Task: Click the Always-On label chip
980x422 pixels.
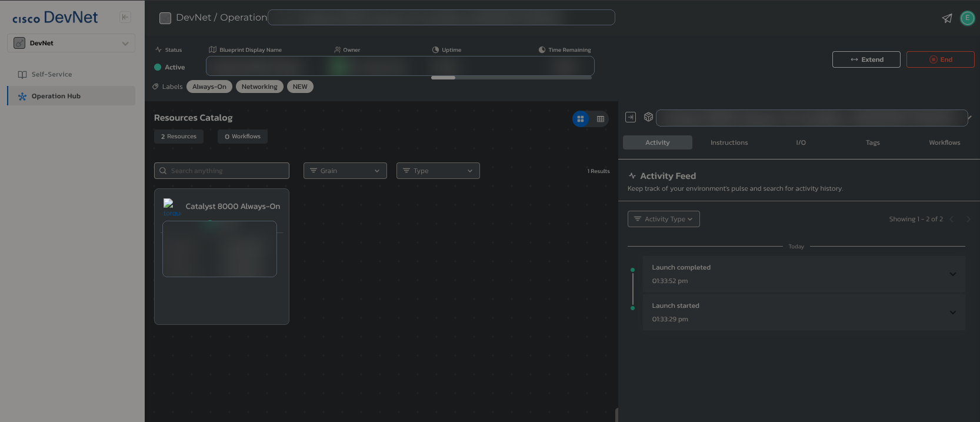Action: point(209,87)
